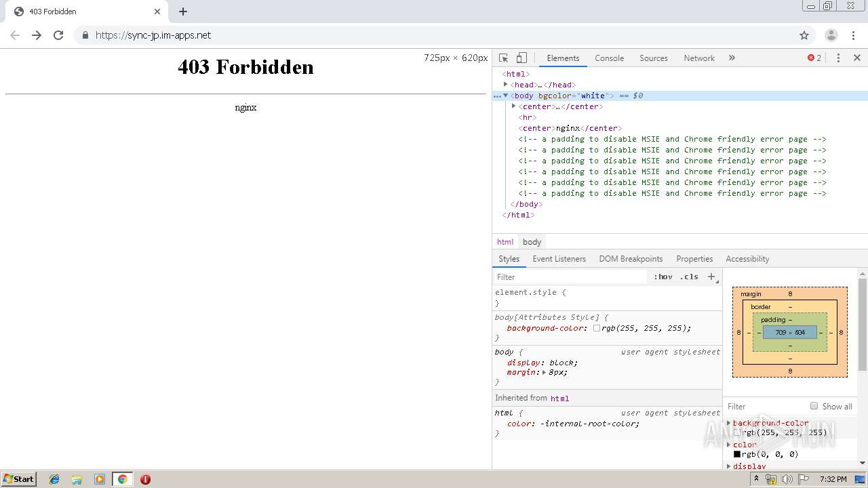
Task: Open the media player taskbar icon
Action: pyautogui.click(x=100, y=479)
